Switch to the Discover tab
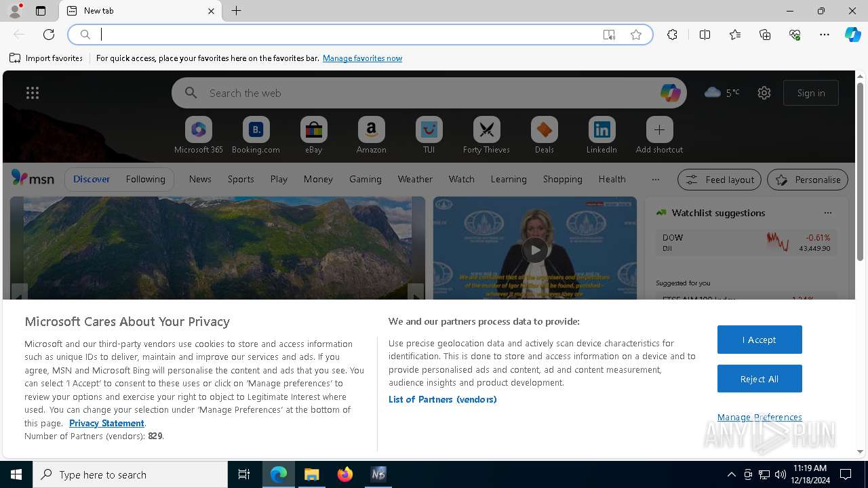The height and width of the screenshot is (488, 868). (x=92, y=179)
